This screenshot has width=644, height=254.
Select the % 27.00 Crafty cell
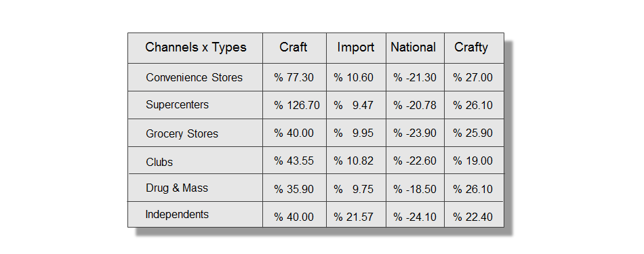[474, 77]
